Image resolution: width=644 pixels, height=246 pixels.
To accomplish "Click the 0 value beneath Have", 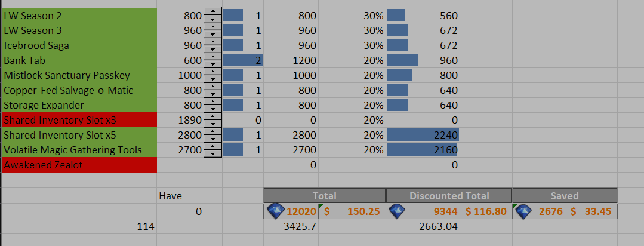I will pos(180,211).
